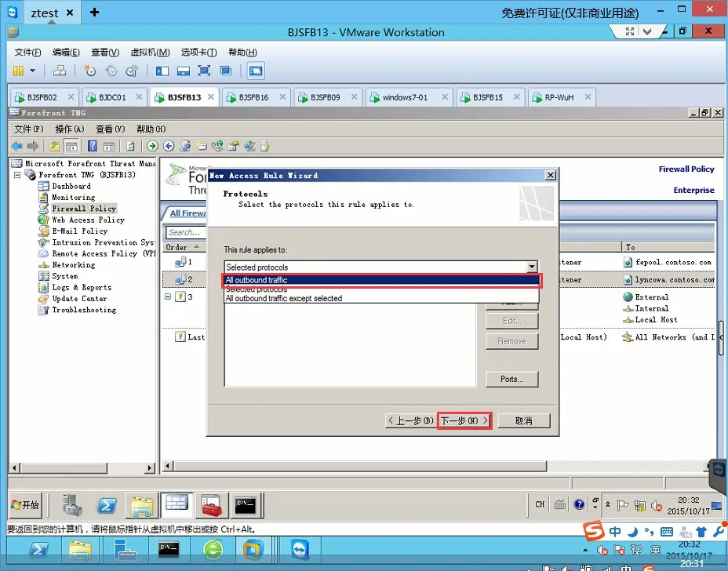The height and width of the screenshot is (571, 728).
Task: Select Monitoring node in the tree
Action: (74, 198)
